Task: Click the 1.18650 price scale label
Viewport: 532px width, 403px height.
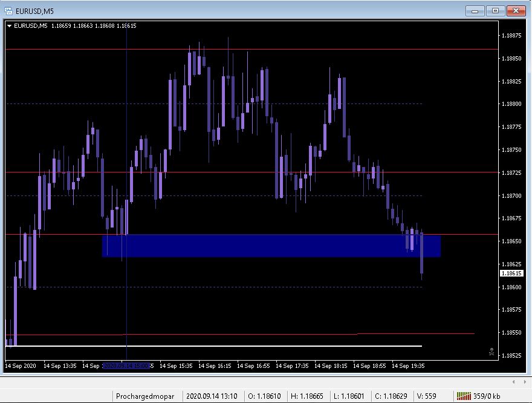Action: [x=511, y=241]
